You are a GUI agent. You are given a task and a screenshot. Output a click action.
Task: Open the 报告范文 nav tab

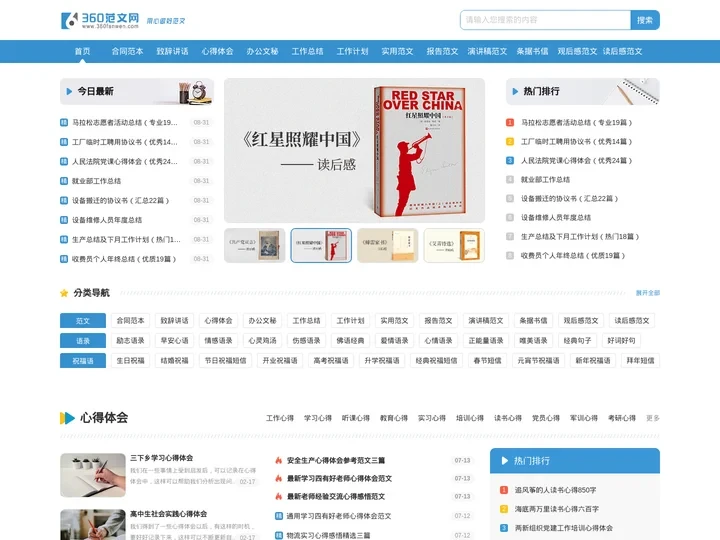click(442, 51)
